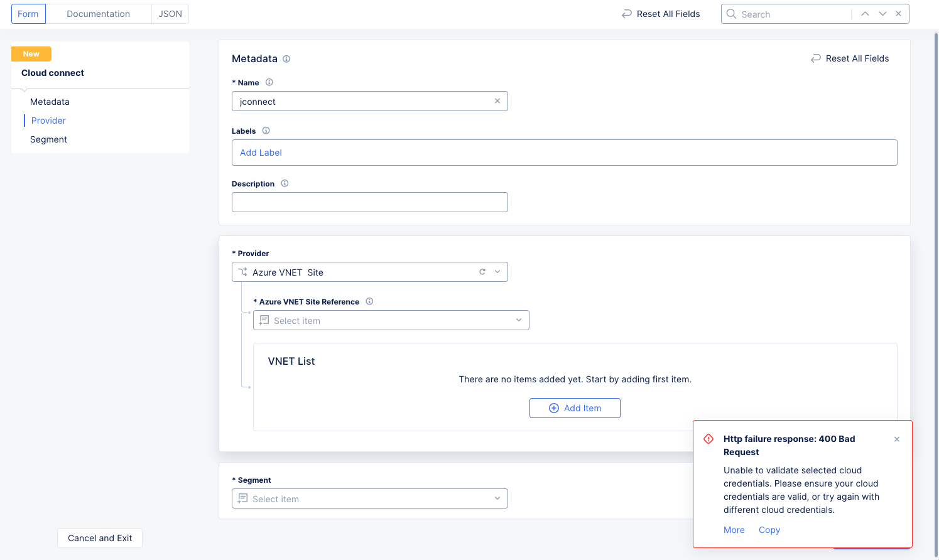Click the magnifier icon in the search bar
The height and width of the screenshot is (560, 939).
click(731, 13)
